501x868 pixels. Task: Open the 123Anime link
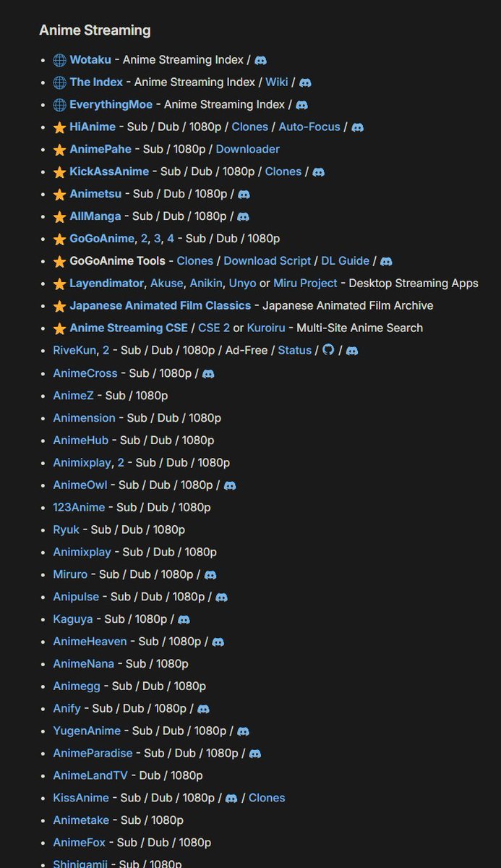pyautogui.click(x=79, y=507)
